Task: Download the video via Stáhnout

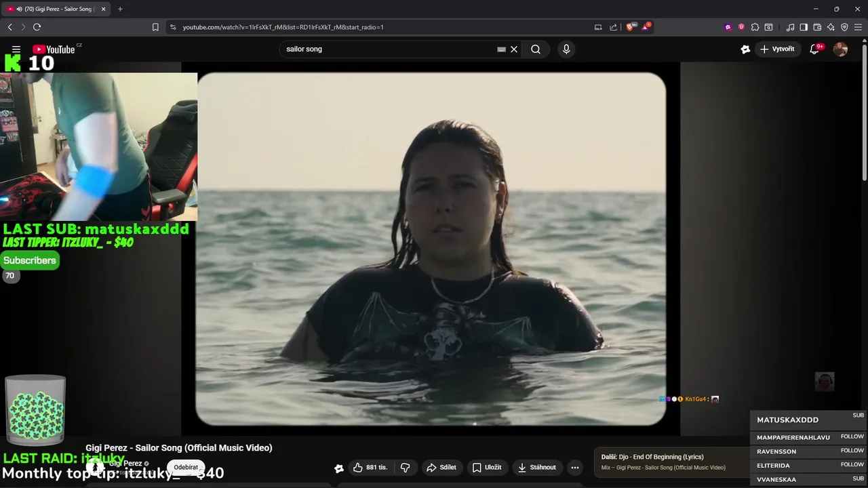Action: pos(537,467)
